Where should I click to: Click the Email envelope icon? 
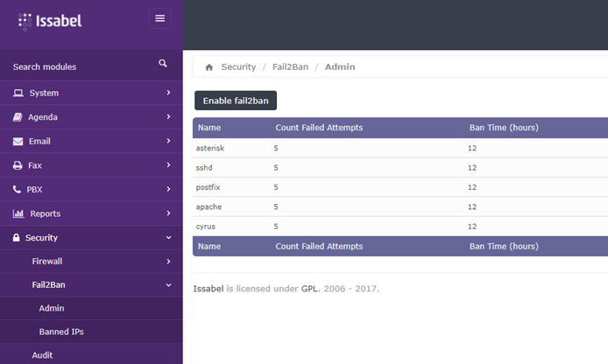click(x=18, y=142)
